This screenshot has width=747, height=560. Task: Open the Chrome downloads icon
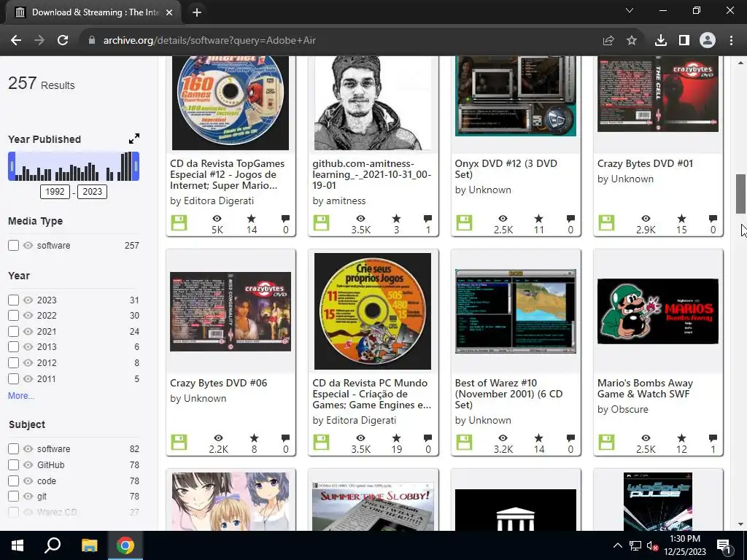660,41
